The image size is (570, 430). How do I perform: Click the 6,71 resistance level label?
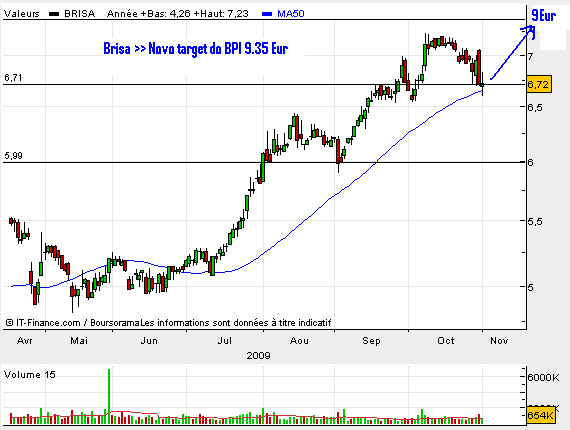pyautogui.click(x=13, y=77)
